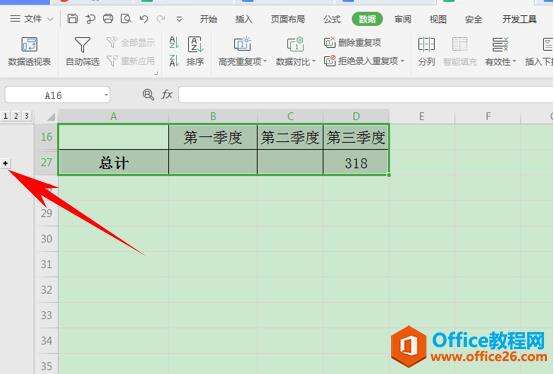Viewport: 554px width, 374px height.
Task: Enable 自动筛选 auto filter
Action: click(82, 51)
